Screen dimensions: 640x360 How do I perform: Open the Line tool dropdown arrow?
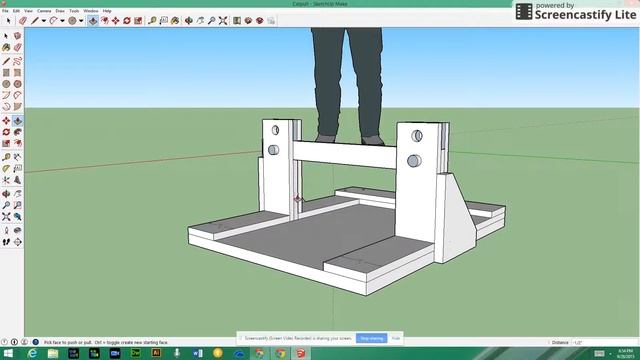(x=44, y=21)
